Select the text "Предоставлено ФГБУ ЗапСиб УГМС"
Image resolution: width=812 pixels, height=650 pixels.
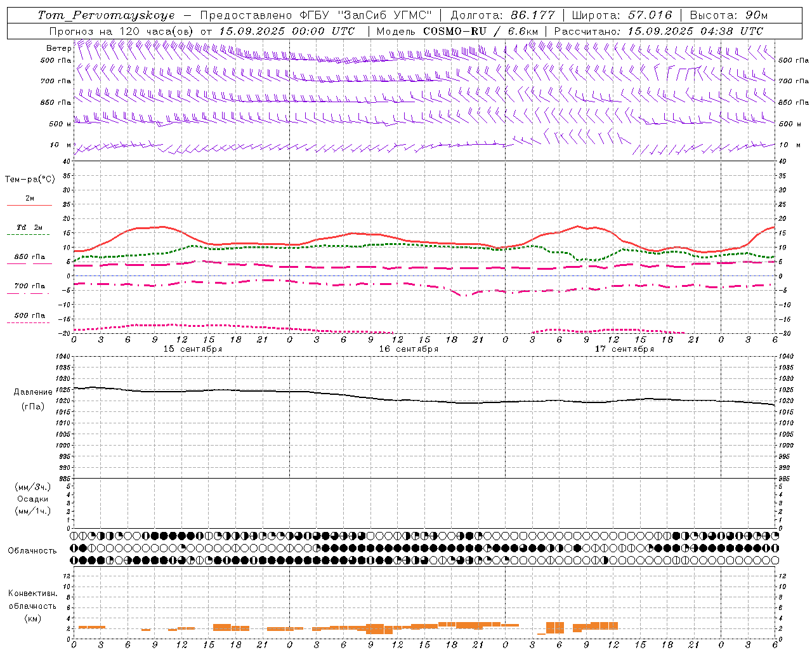click(316, 15)
